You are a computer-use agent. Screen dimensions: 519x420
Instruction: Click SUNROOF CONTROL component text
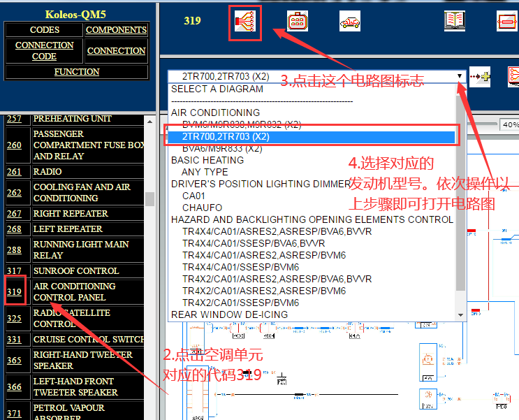pyautogui.click(x=76, y=271)
